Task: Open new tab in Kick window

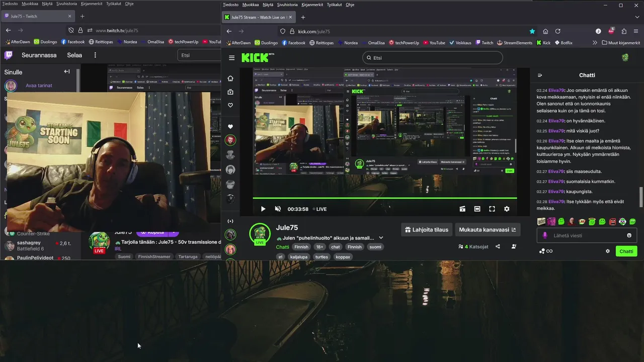Action: (x=303, y=17)
